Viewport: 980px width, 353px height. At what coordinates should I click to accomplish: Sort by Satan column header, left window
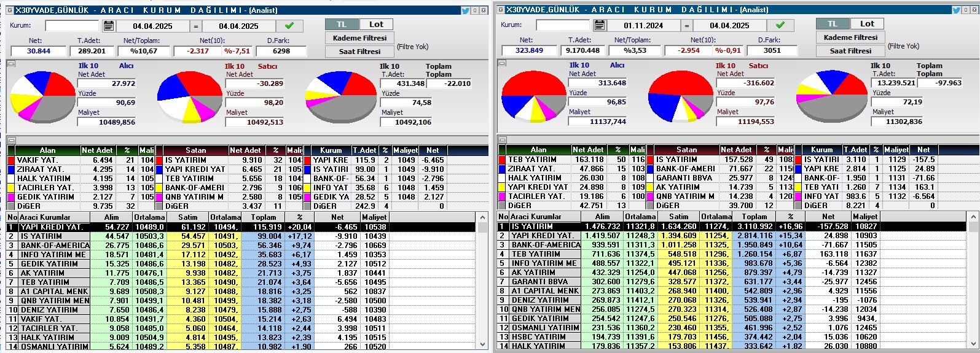coord(196,150)
